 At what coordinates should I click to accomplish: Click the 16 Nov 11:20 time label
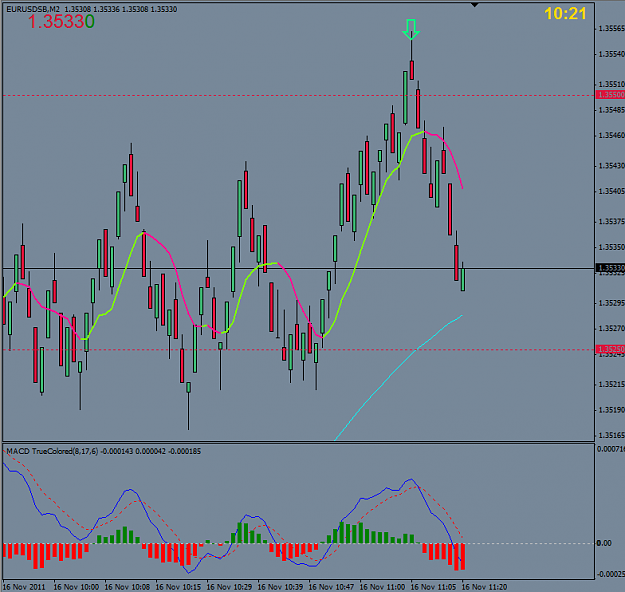tap(484, 587)
